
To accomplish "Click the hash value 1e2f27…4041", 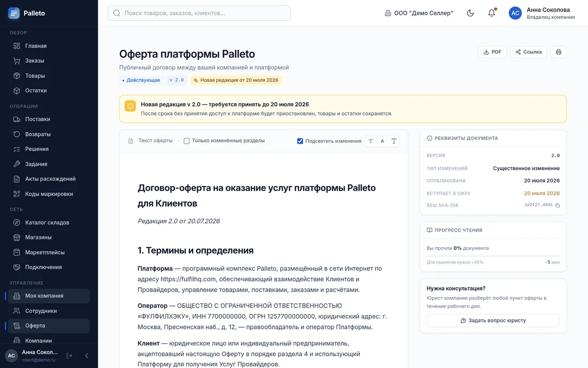I will tap(538, 205).
